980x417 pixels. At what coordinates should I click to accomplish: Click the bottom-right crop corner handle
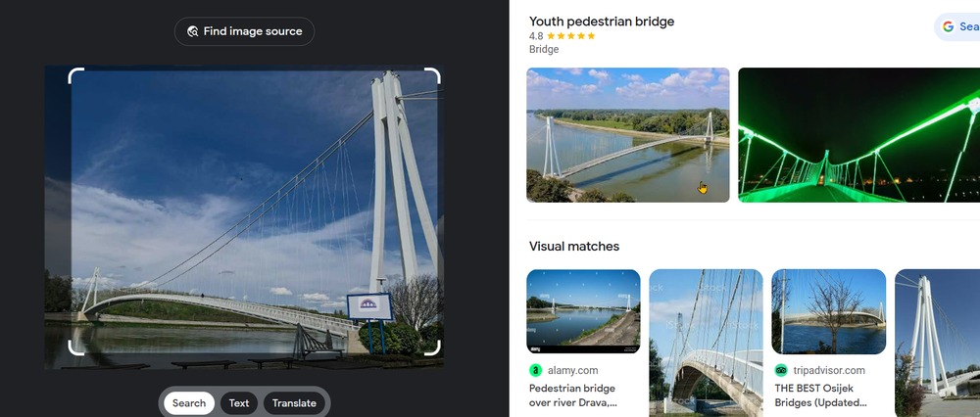point(433,347)
